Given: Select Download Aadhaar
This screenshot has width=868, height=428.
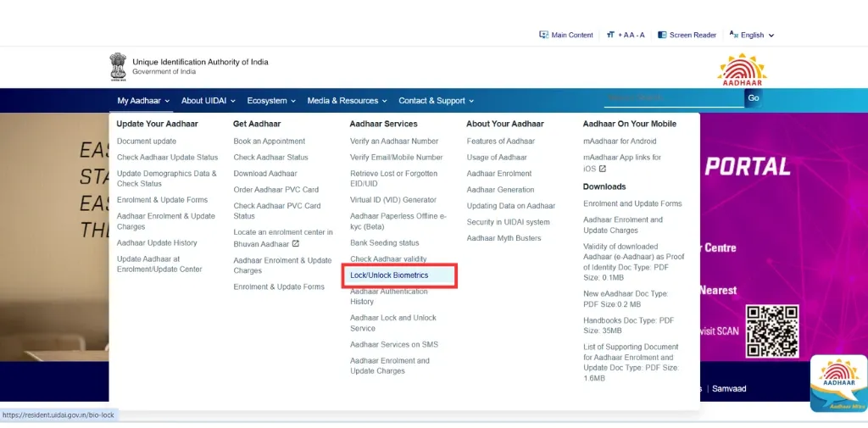Looking at the screenshot, I should tap(265, 173).
